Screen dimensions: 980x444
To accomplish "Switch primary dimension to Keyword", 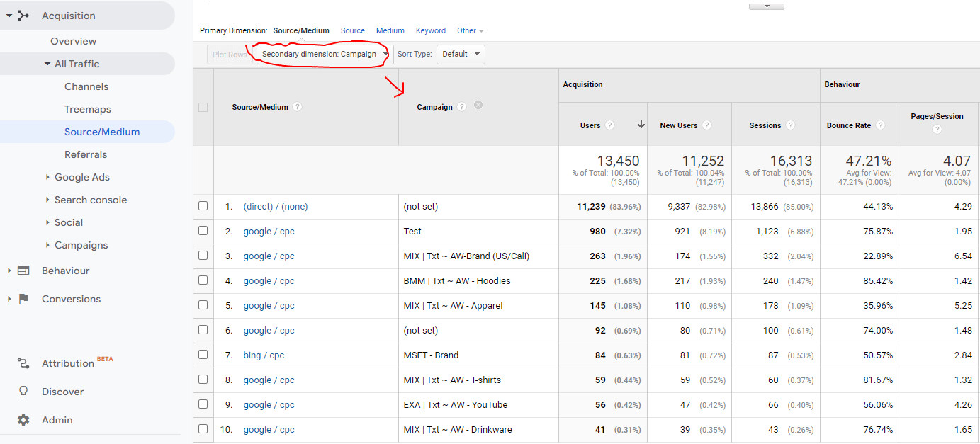I will 431,30.
